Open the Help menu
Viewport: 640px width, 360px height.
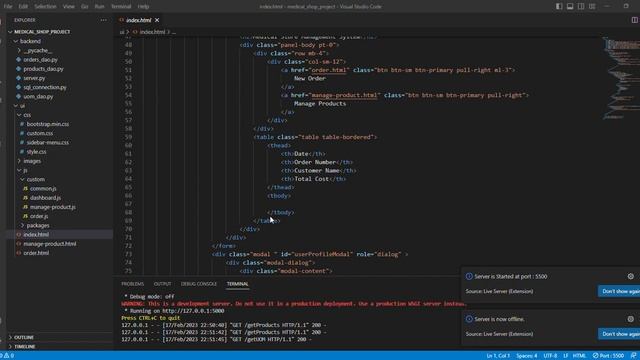coord(143,7)
